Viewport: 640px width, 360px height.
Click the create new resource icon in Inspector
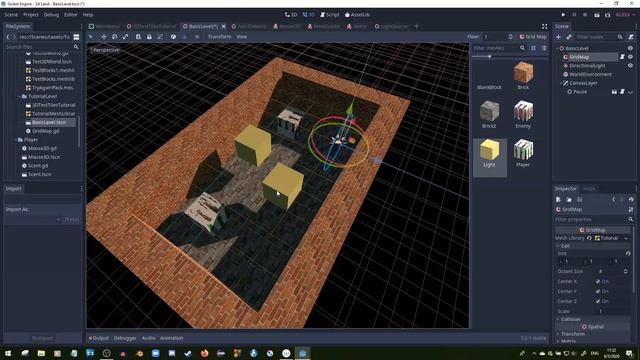click(558, 200)
